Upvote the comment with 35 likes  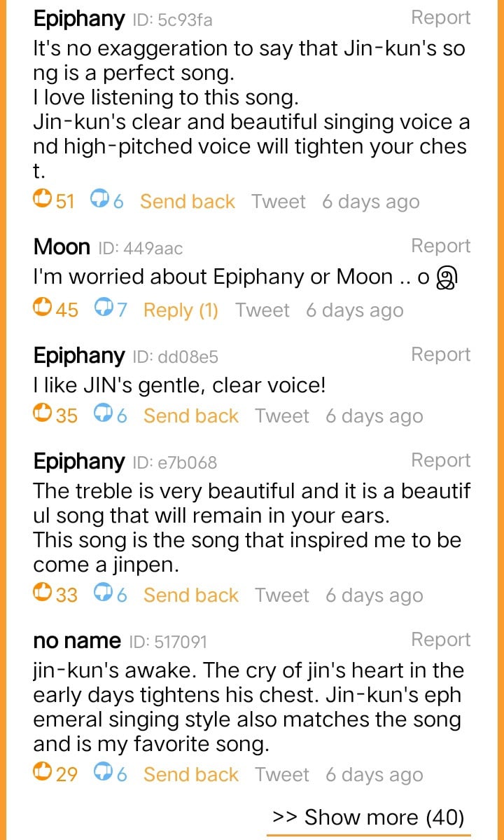tap(55, 415)
